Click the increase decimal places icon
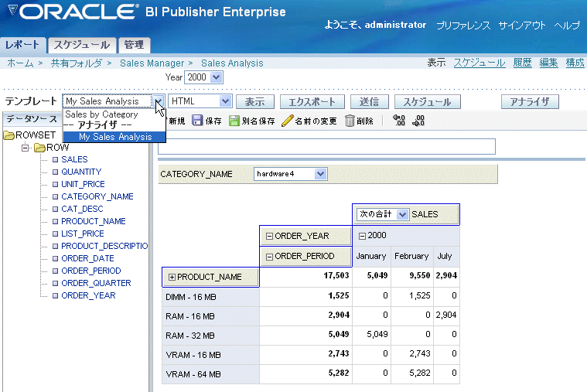This screenshot has width=587, height=392. pos(418,121)
